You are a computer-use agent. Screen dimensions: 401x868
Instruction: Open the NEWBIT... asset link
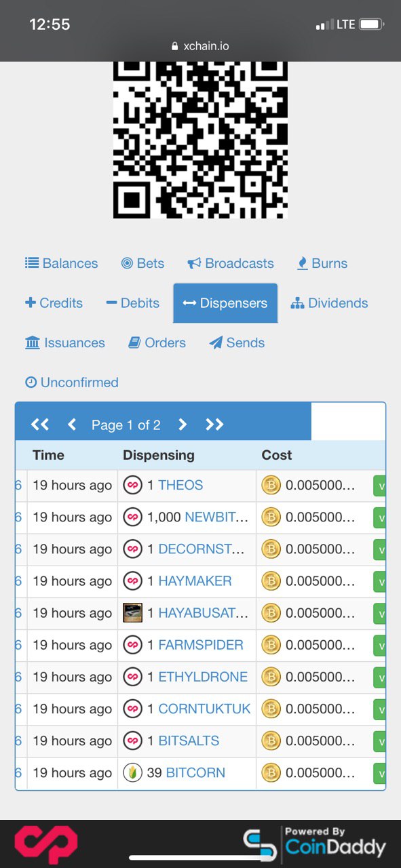pos(216,517)
